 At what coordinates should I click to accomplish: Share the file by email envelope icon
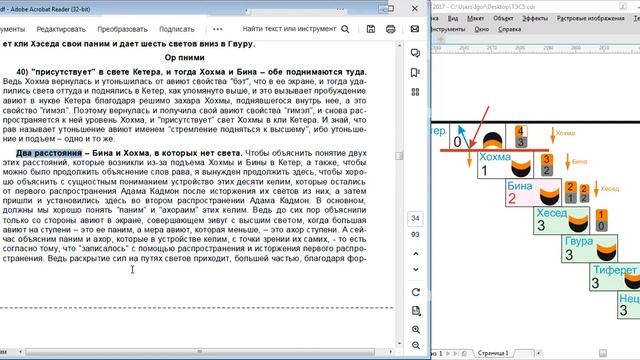coord(415,29)
